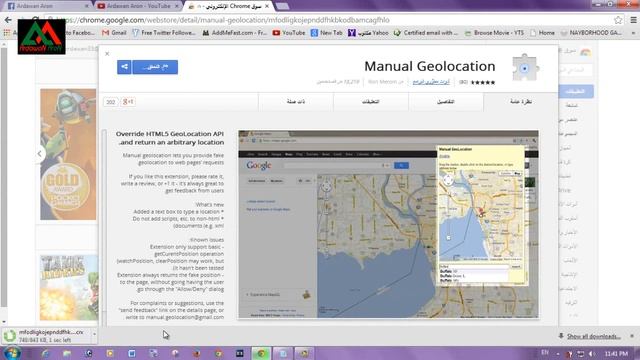Viewport: 640px width, 360px height.
Task: Click the Google Maps extension screenshot
Action: click(388, 224)
